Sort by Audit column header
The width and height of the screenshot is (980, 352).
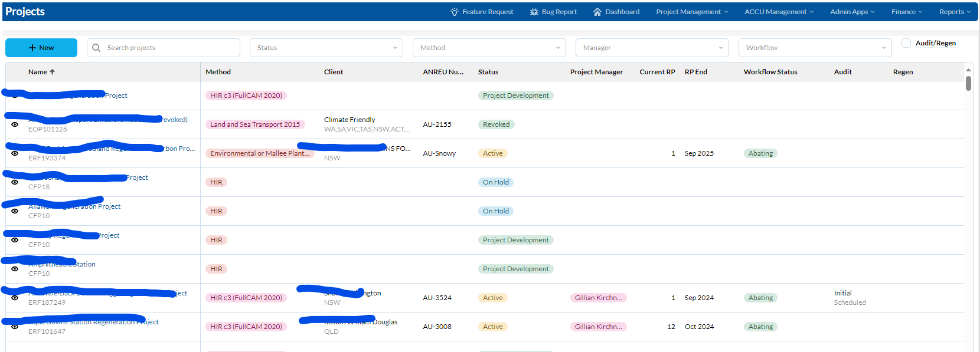pyautogui.click(x=843, y=72)
